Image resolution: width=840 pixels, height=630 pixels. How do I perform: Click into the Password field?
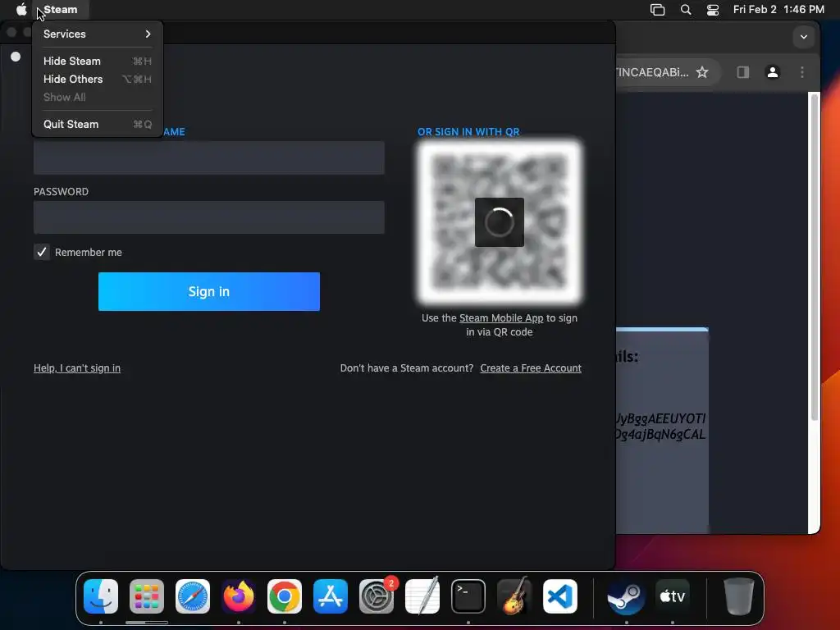[x=209, y=217]
